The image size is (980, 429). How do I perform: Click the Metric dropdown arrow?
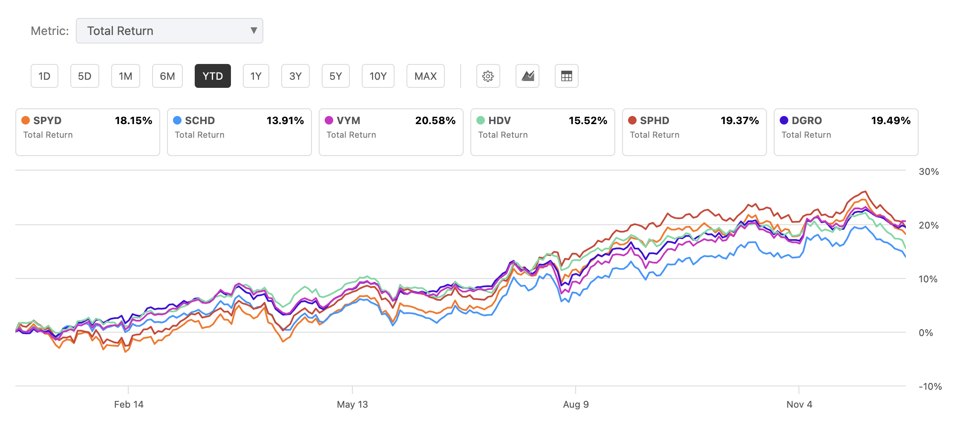pyautogui.click(x=254, y=31)
